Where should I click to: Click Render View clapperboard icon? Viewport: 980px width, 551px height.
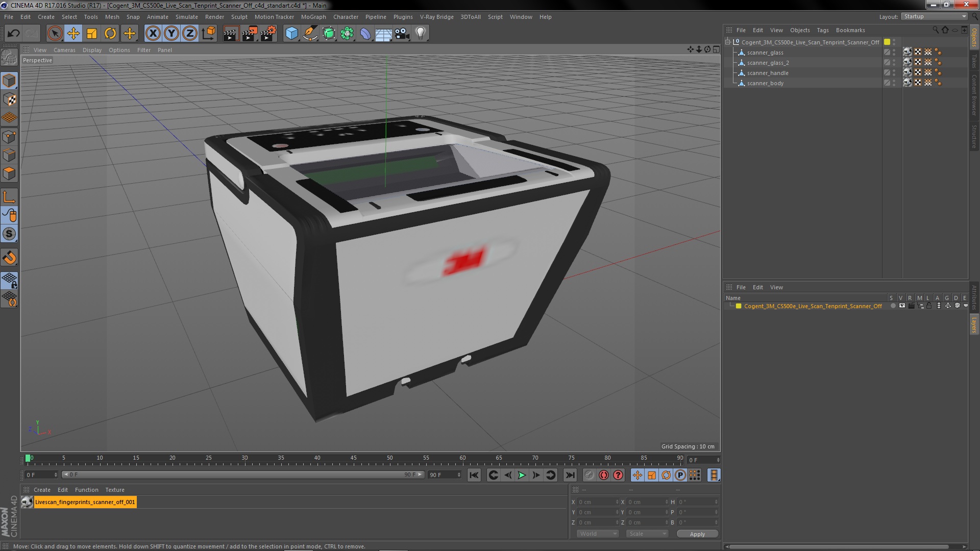coord(231,34)
